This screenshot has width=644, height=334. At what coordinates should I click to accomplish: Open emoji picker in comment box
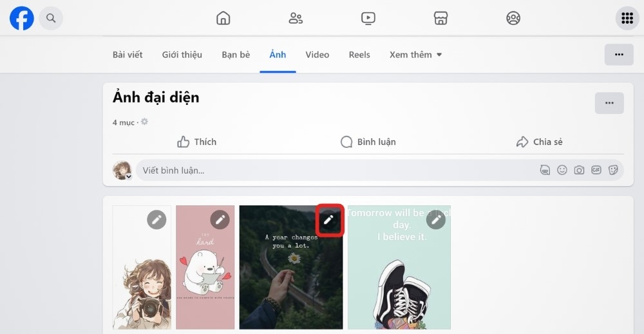tap(562, 170)
